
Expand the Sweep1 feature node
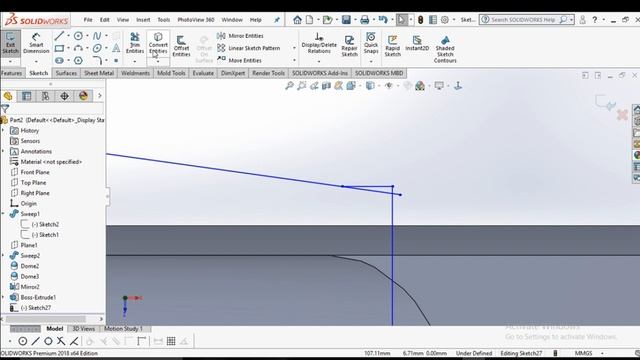[3, 213]
